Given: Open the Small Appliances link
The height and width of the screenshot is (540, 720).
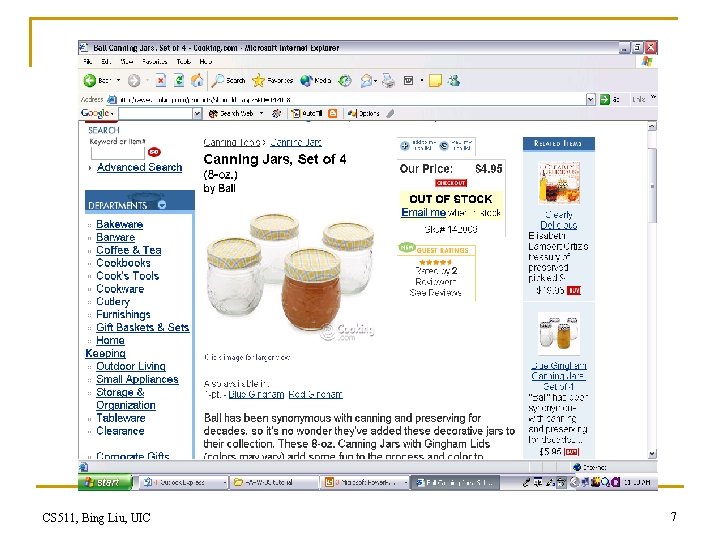Looking at the screenshot, I should click(x=137, y=379).
